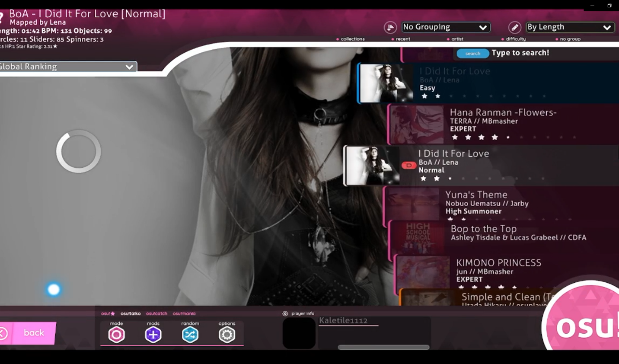Click the horizontal bar under player name
619x364 pixels.
point(384,347)
